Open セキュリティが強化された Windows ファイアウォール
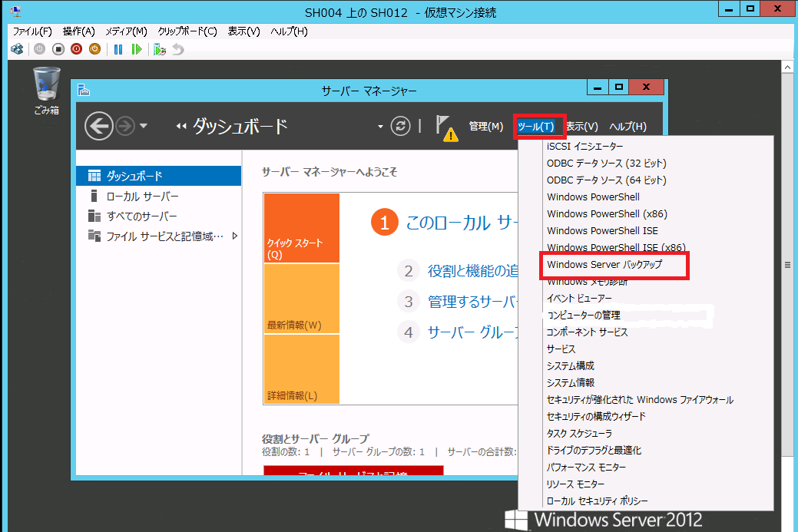This screenshot has width=798, height=532. (x=640, y=400)
